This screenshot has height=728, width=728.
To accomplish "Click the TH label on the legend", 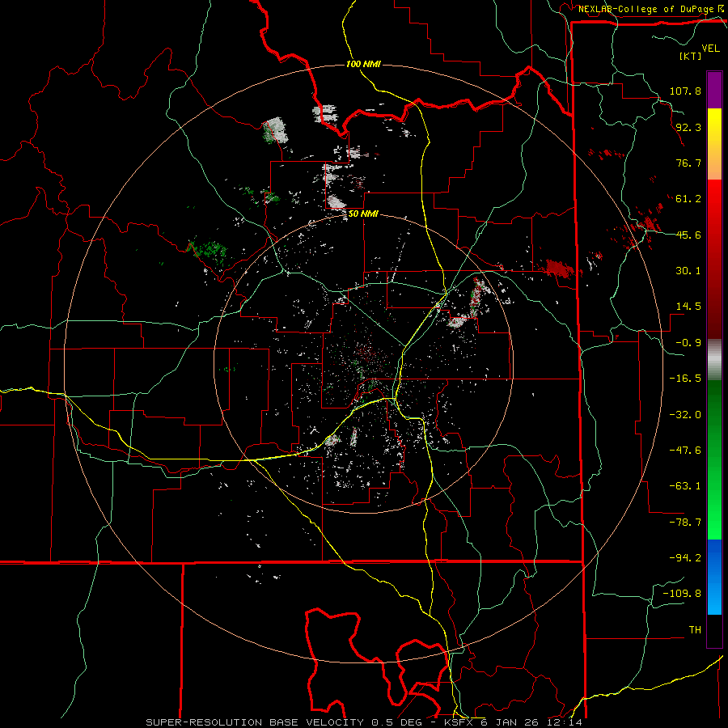I will pyautogui.click(x=695, y=630).
